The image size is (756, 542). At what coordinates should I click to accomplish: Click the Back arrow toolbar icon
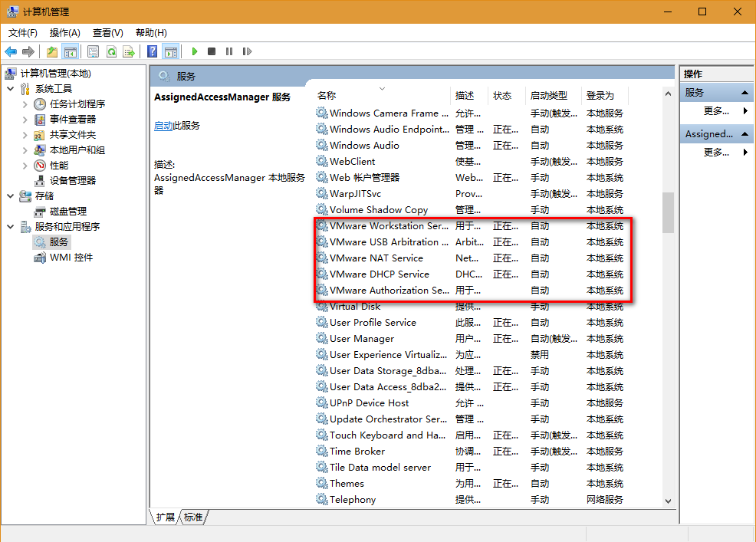(x=11, y=51)
